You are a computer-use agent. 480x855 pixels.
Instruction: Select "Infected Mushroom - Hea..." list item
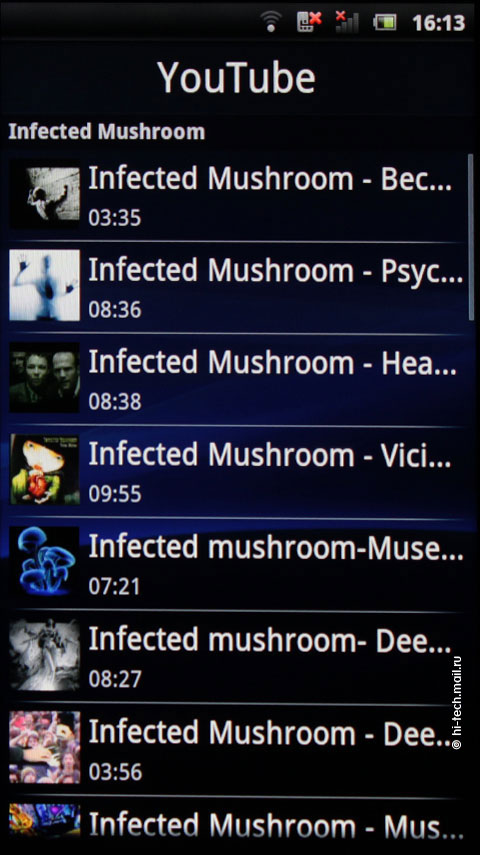click(x=238, y=380)
